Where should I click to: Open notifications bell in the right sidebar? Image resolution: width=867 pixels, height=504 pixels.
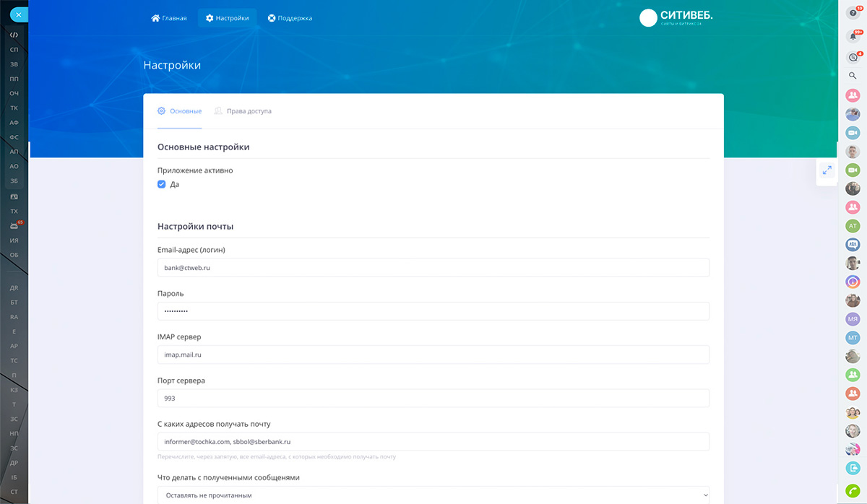(x=853, y=36)
